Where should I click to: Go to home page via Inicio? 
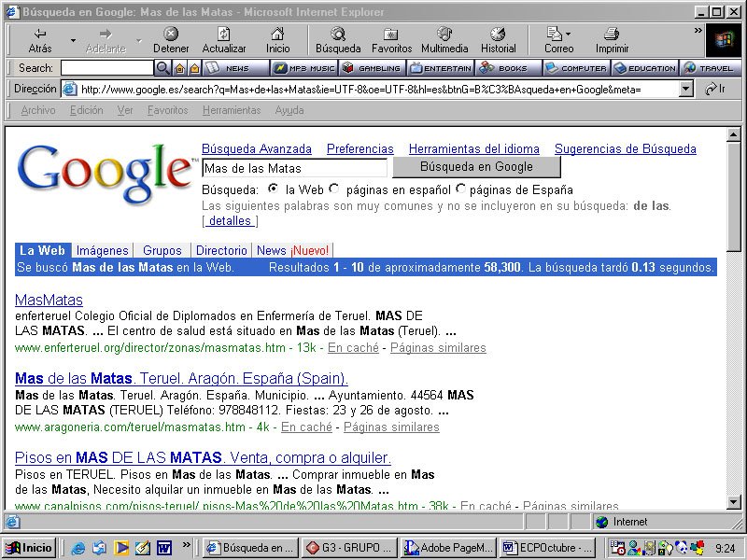[x=277, y=40]
